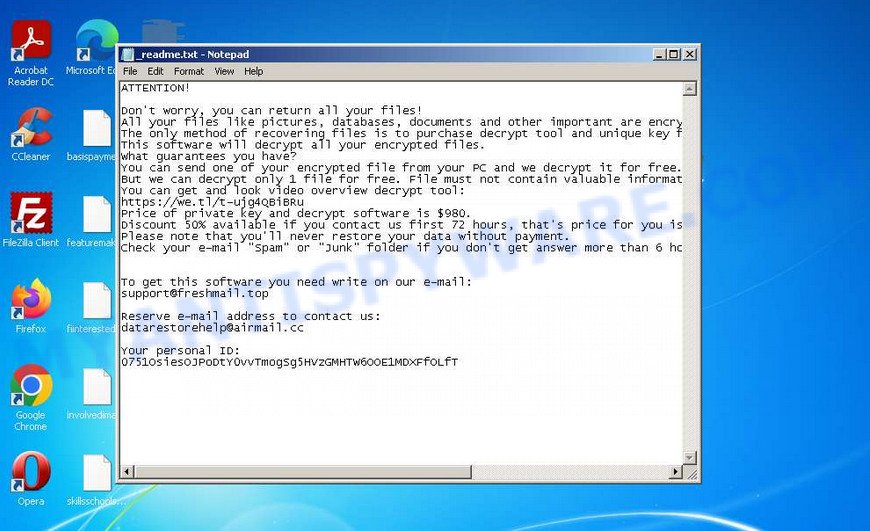The image size is (870, 531).
Task: Click the vertical scrollbar down arrow
Action: [690, 458]
